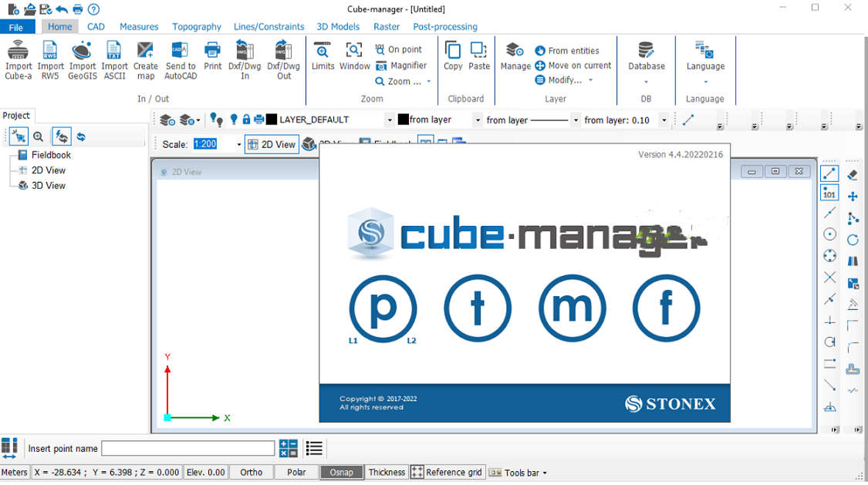This screenshot has width=868, height=485.
Task: Switch to 3D Models tab
Action: tap(338, 26)
